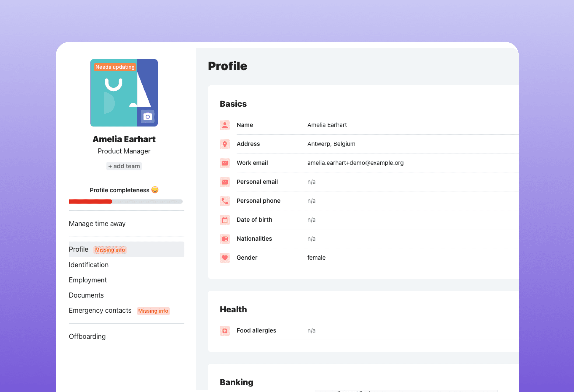
Task: Navigate to Emergency contacts section
Action: tap(100, 310)
